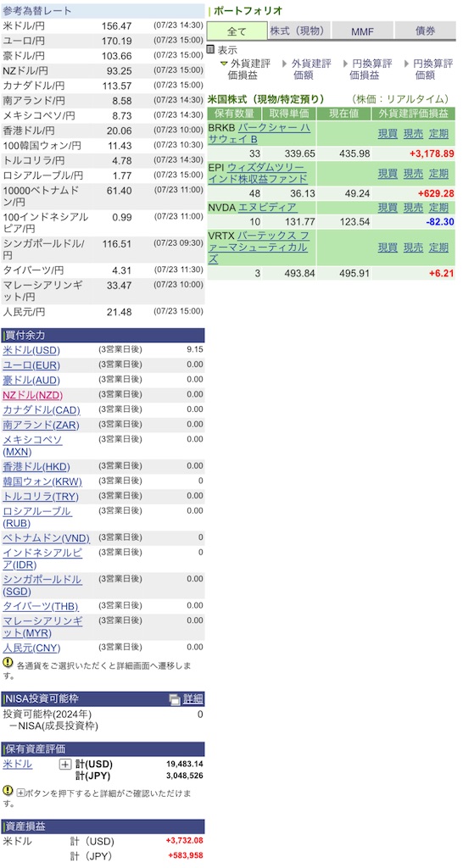The width and height of the screenshot is (463, 868).
Task: Open 米ドル link in 保有資産評価
Action: [18, 765]
